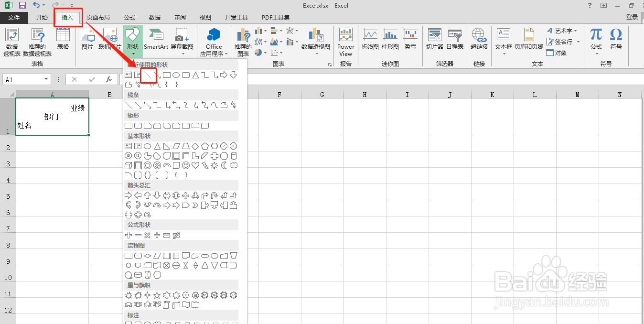The width and height of the screenshot is (644, 324).
Task: Switch to the 开始 tab
Action: click(x=42, y=17)
